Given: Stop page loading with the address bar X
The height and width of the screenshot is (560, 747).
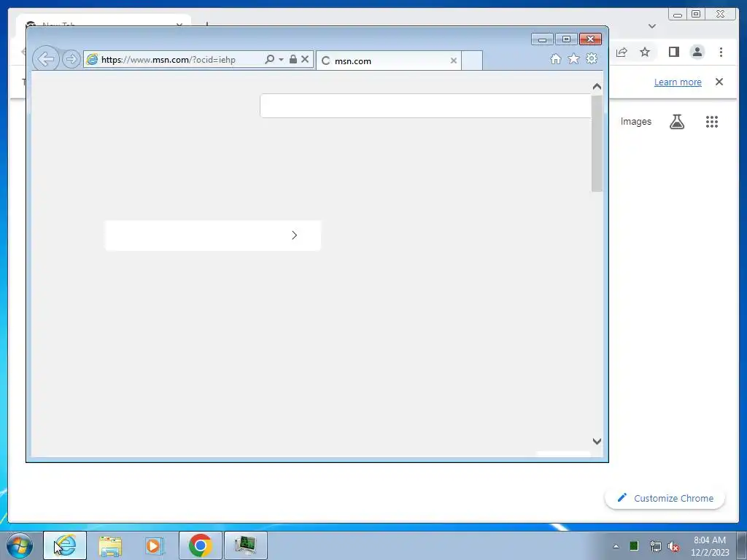Looking at the screenshot, I should click(x=305, y=59).
